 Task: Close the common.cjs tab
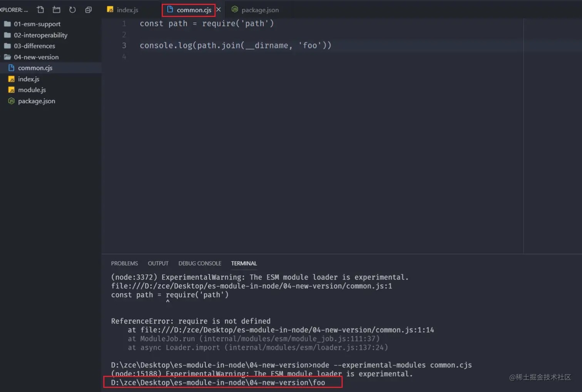pos(218,10)
